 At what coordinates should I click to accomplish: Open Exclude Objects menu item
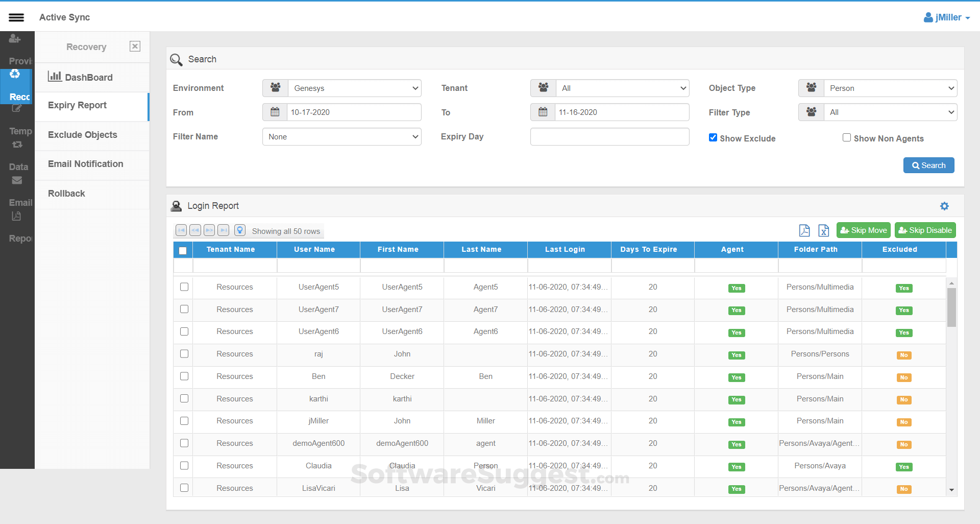[x=83, y=135]
